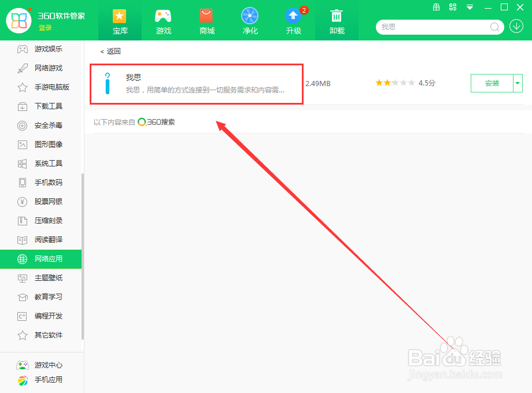
Task: Click the search magnifier icon
Action: 494,27
